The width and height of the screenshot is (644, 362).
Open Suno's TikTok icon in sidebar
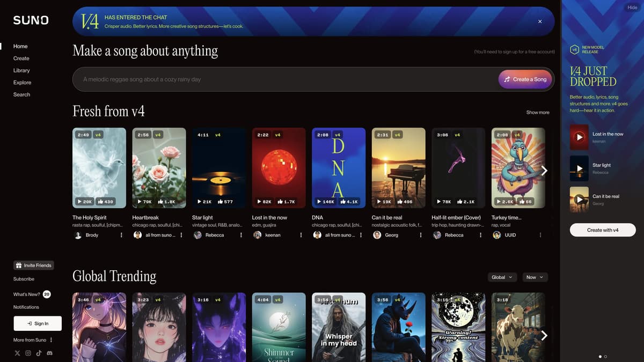[39, 353]
